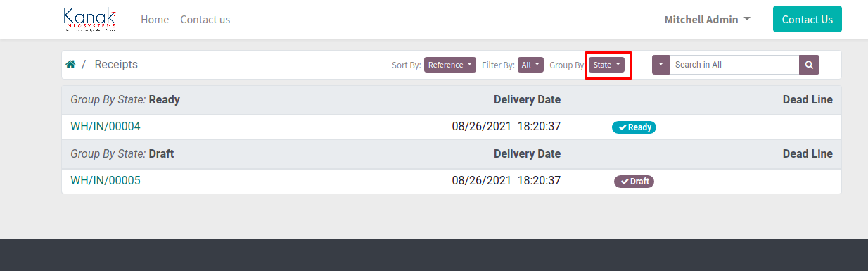Open receipt WH/IN/00005
The height and width of the screenshot is (271, 868).
106,180
